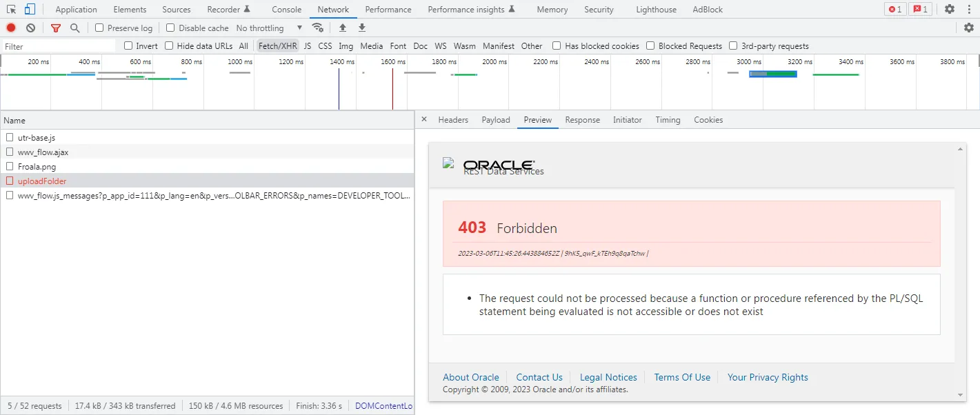Open DevTools settings gear icon

pyautogui.click(x=950, y=9)
